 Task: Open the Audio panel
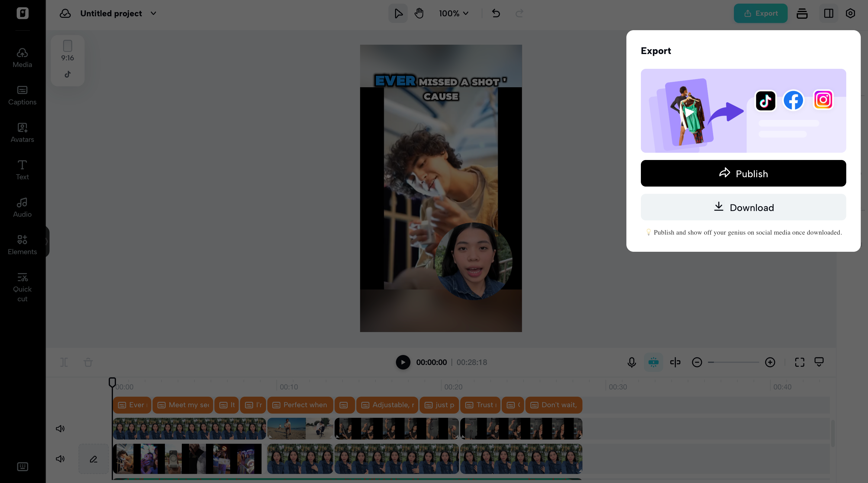[x=22, y=207]
